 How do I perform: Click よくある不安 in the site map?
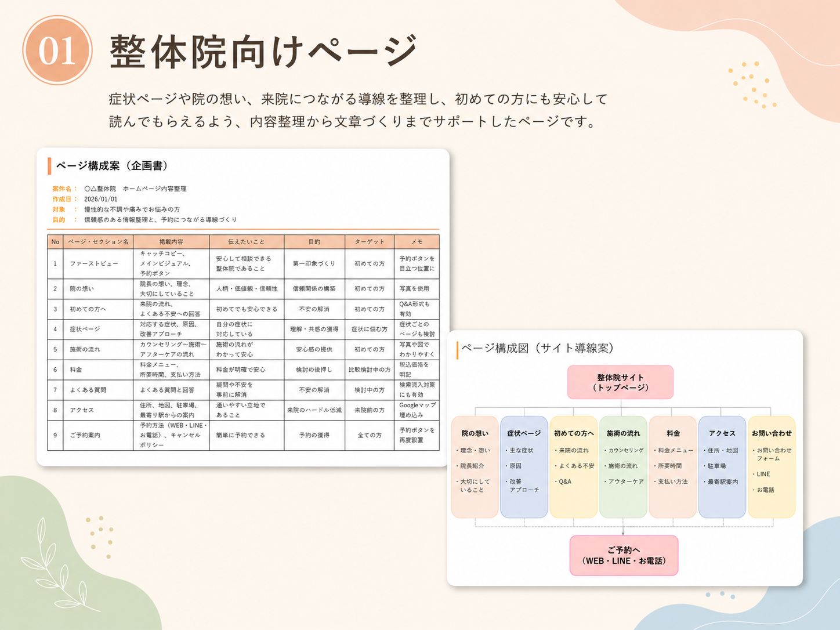575,466
